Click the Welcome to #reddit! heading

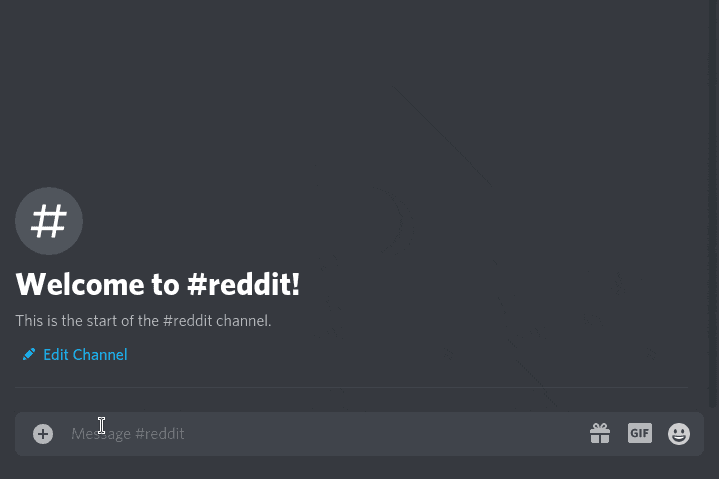[x=158, y=284]
